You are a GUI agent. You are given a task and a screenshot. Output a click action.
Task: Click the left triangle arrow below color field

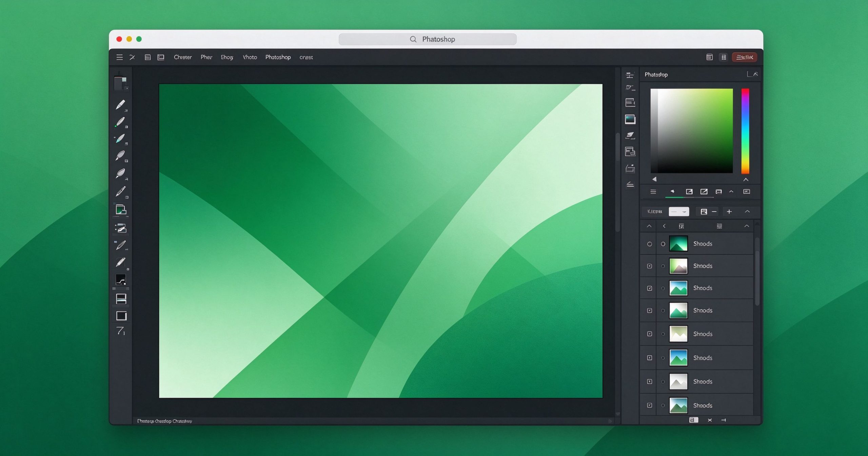pyautogui.click(x=654, y=179)
